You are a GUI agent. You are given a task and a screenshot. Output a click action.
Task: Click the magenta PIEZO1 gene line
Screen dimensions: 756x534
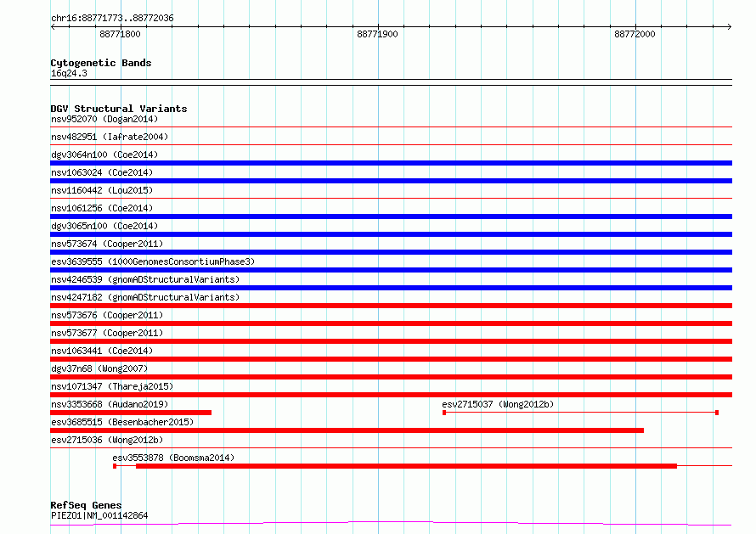tap(391, 524)
